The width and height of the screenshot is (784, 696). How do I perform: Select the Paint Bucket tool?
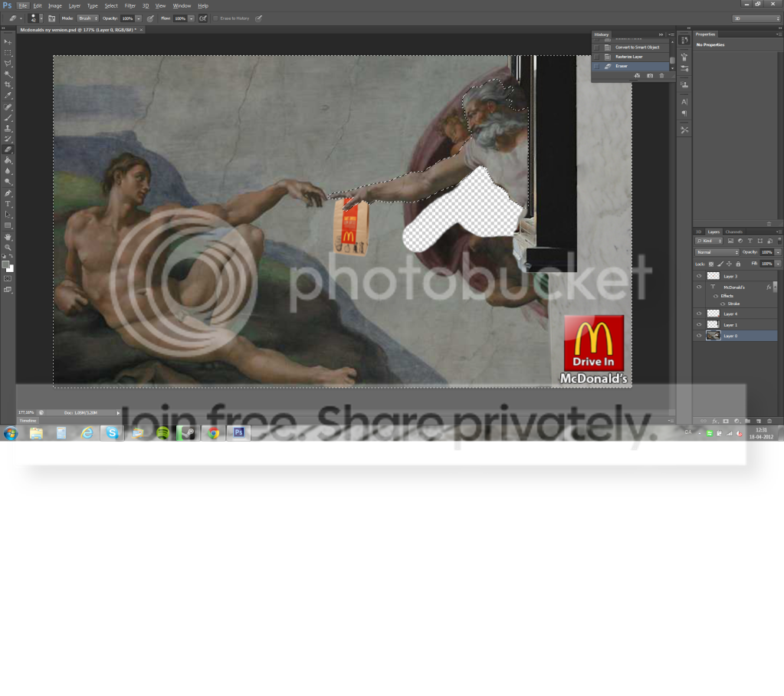tap(8, 160)
